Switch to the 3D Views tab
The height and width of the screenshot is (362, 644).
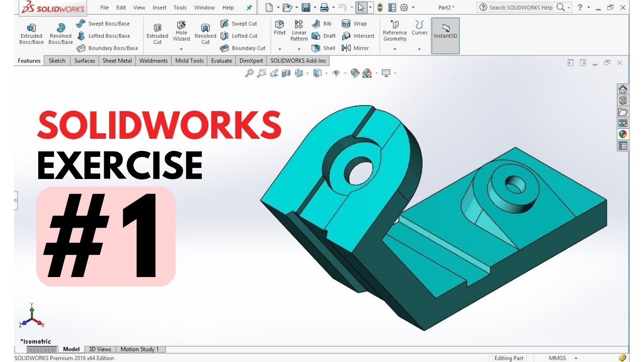100,349
